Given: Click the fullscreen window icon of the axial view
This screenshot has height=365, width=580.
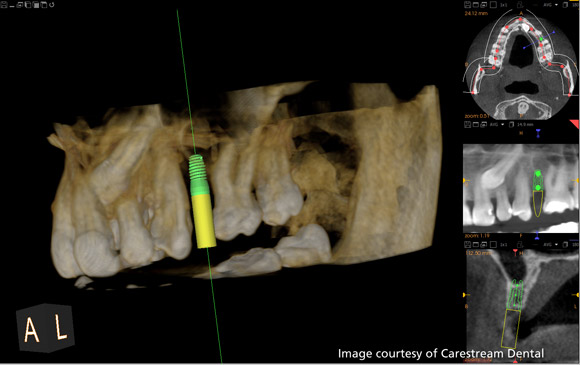Looking at the screenshot, I should click(476, 5).
